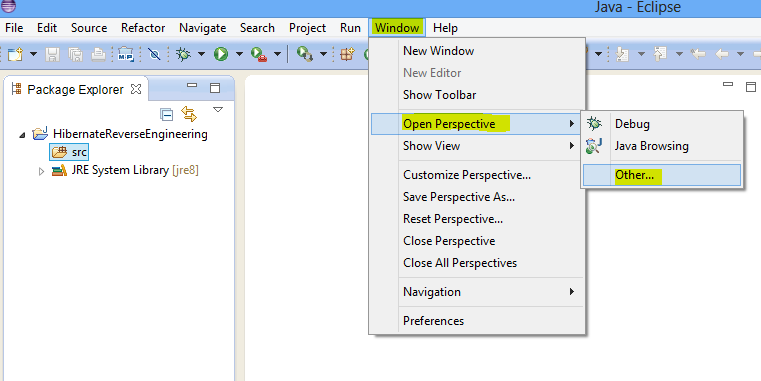
Task: Click the New wizard icon in toolbar
Action: [16, 54]
